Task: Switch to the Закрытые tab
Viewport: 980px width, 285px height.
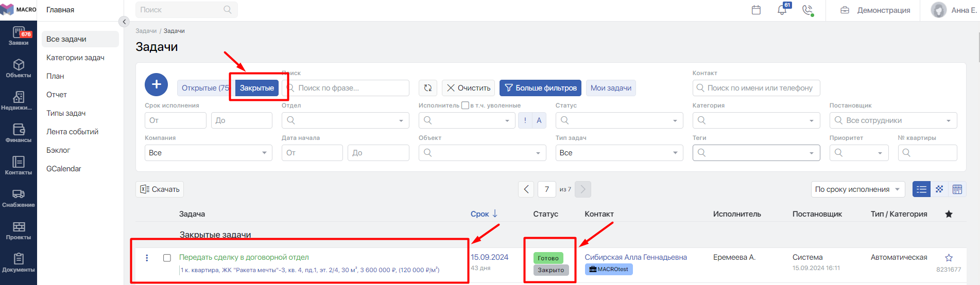Action: 256,88
